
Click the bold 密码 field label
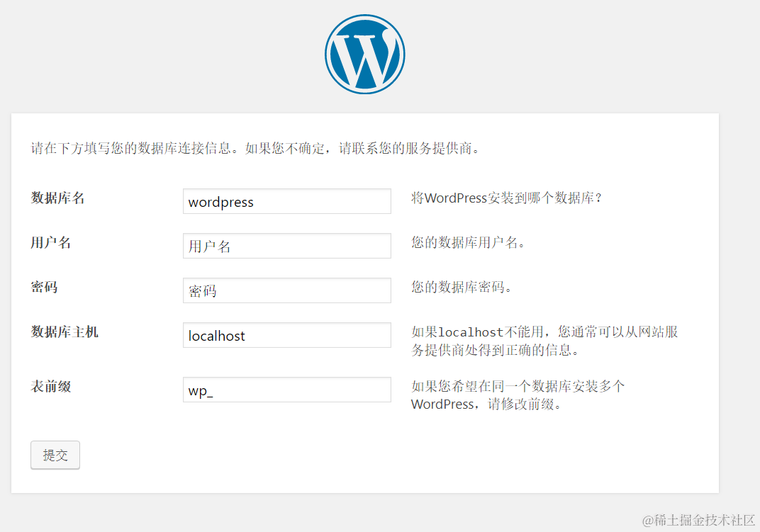(44, 287)
